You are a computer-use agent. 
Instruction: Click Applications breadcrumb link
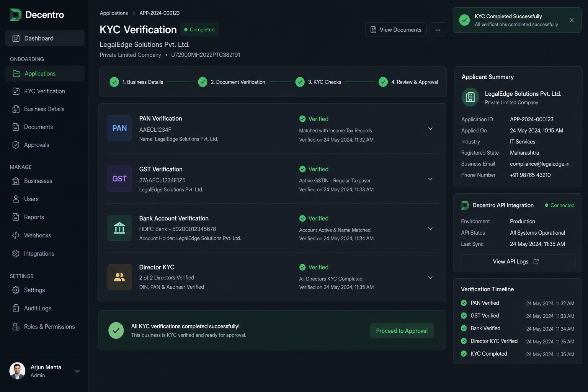coord(114,13)
